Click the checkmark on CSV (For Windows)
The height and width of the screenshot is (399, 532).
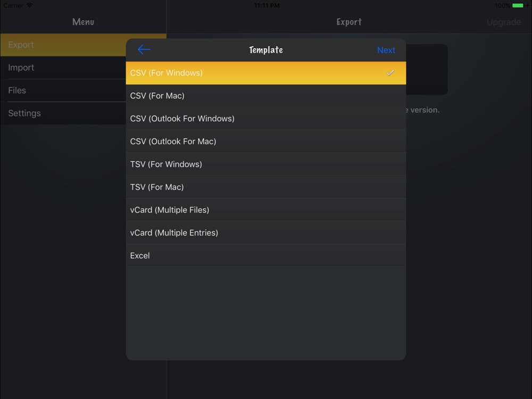390,72
